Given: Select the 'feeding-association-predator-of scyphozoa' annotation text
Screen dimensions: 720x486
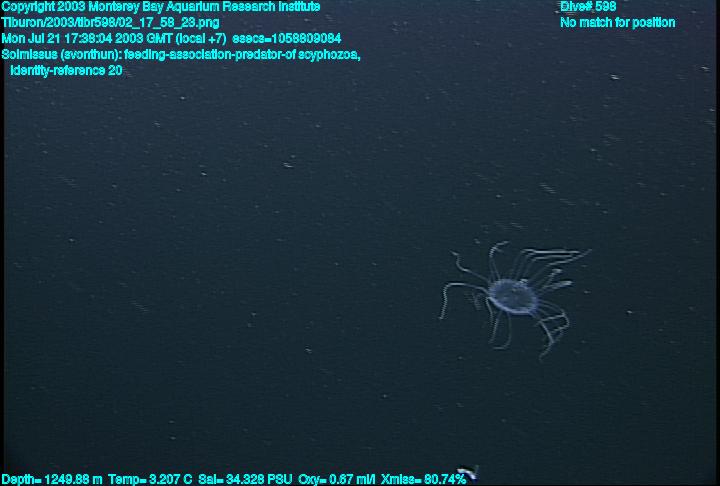Looking at the screenshot, I should pyautogui.click(x=242, y=55).
